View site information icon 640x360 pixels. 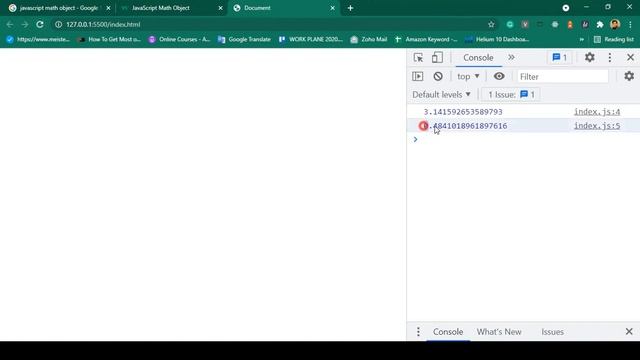(58, 24)
